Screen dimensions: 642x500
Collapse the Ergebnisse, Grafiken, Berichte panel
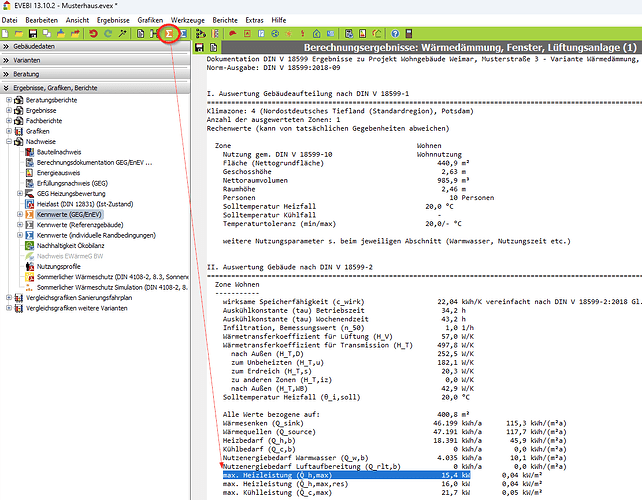7,89
